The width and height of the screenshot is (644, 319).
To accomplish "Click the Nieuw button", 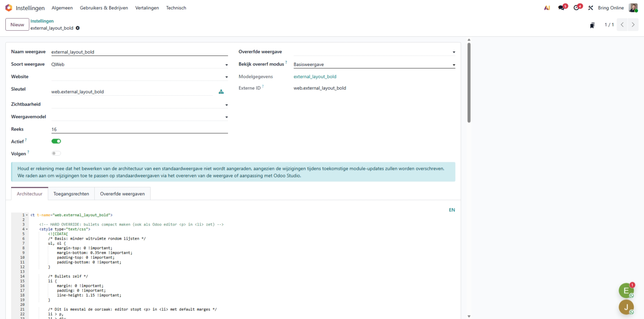I will click(x=17, y=24).
